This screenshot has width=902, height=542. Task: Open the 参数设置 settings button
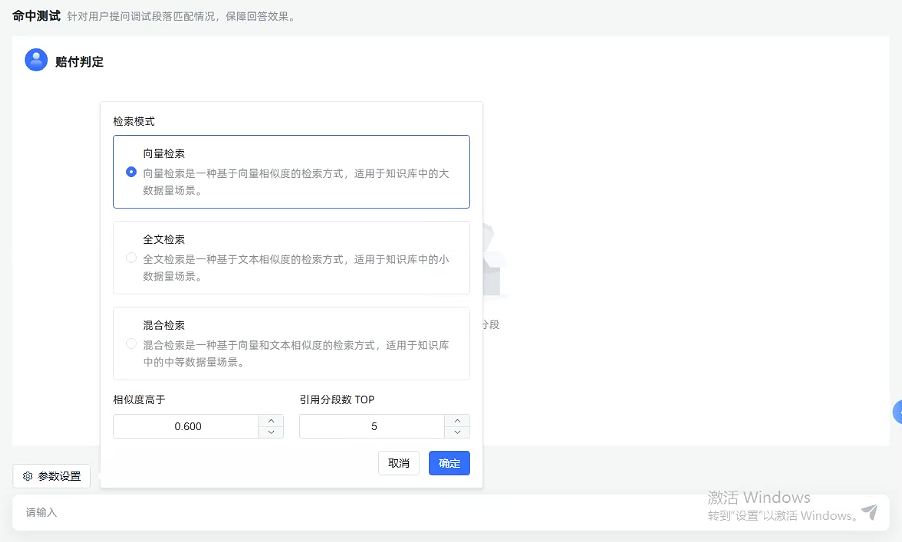point(52,476)
